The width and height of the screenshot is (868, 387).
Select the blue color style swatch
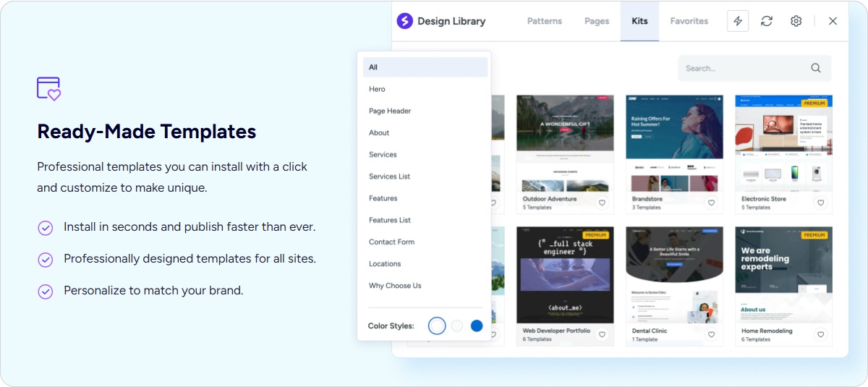(477, 326)
